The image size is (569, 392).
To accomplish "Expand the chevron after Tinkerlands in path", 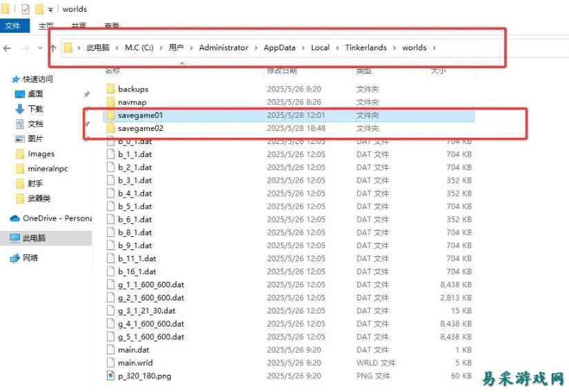I will click(x=394, y=48).
